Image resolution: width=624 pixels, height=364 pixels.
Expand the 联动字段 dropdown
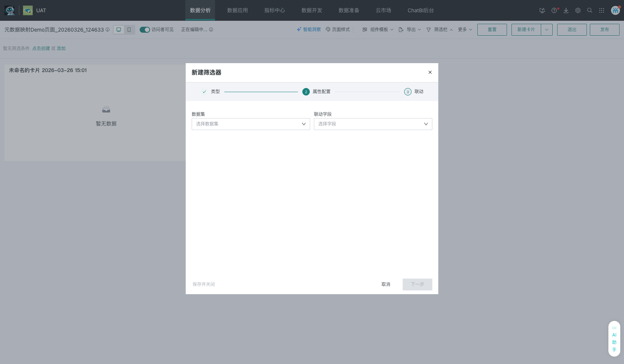[373, 124]
